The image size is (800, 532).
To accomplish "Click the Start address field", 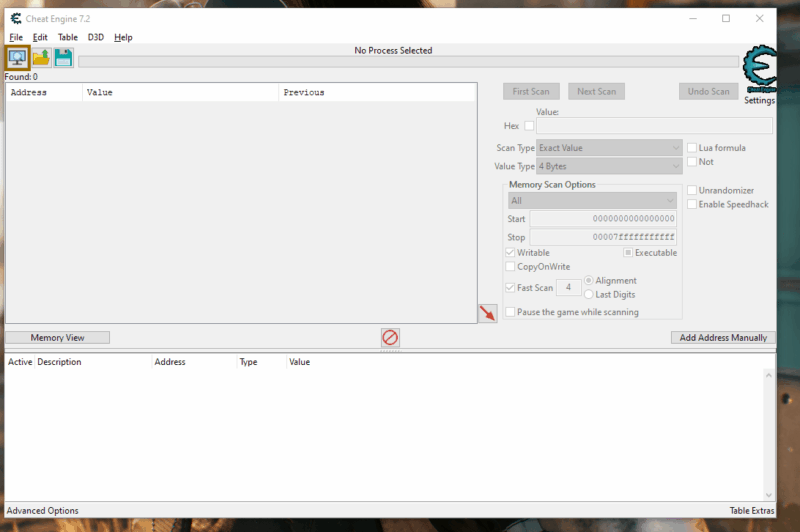I will coord(603,218).
